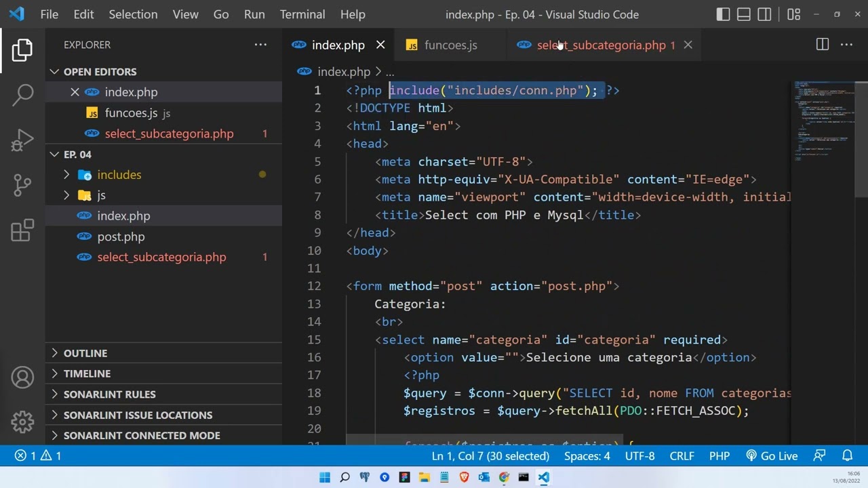Open the Manage gear menu
The width and height of the screenshot is (868, 488).
point(22,422)
